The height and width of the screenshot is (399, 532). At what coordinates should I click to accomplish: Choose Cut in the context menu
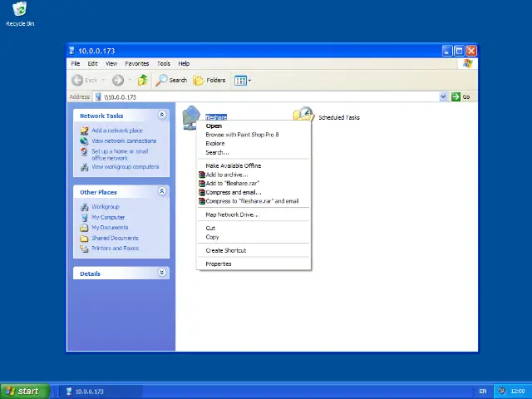tap(254, 228)
